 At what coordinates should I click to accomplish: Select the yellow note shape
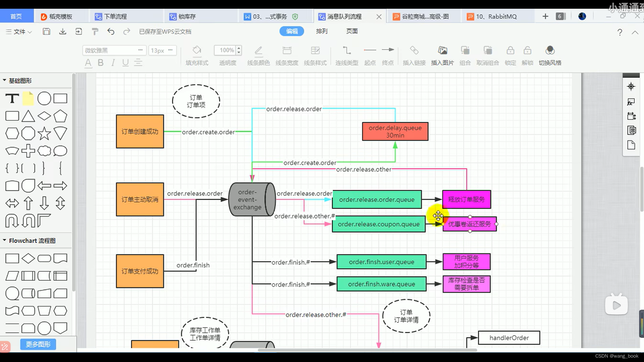pyautogui.click(x=28, y=99)
